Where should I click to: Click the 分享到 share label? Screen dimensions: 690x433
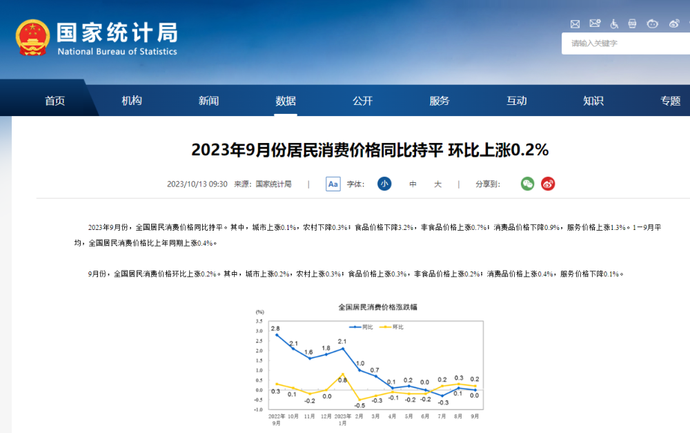[x=488, y=184]
